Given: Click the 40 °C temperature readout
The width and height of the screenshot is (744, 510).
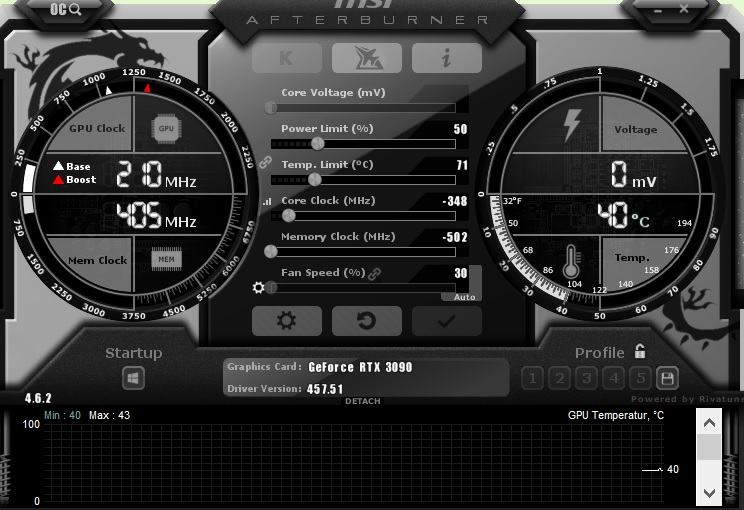Looking at the screenshot, I should (623, 215).
